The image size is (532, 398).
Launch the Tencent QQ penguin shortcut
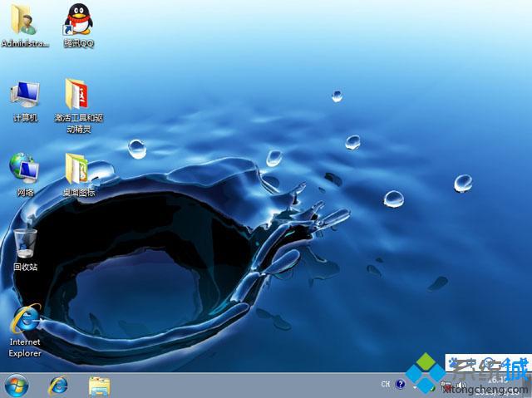pyautogui.click(x=78, y=25)
